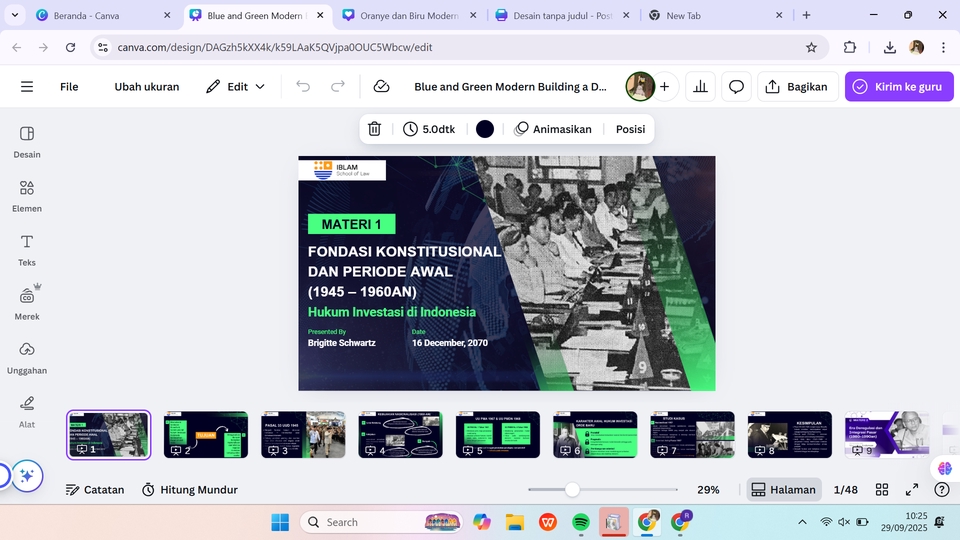Select page 5 thumbnail
This screenshot has width=960, height=540.
click(x=498, y=435)
